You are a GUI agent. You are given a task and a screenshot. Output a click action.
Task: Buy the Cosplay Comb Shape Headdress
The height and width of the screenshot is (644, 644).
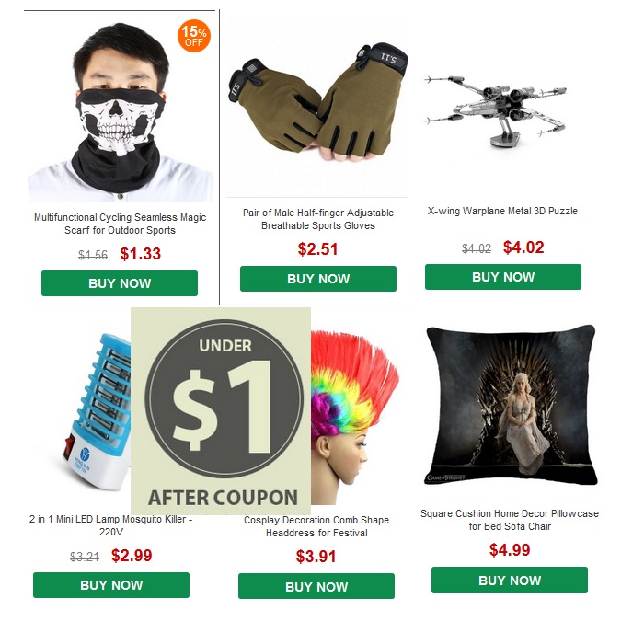pyautogui.click(x=316, y=587)
